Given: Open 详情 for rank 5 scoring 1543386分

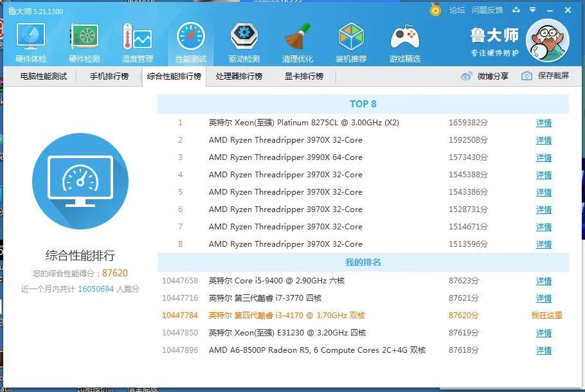Looking at the screenshot, I should point(544,192).
